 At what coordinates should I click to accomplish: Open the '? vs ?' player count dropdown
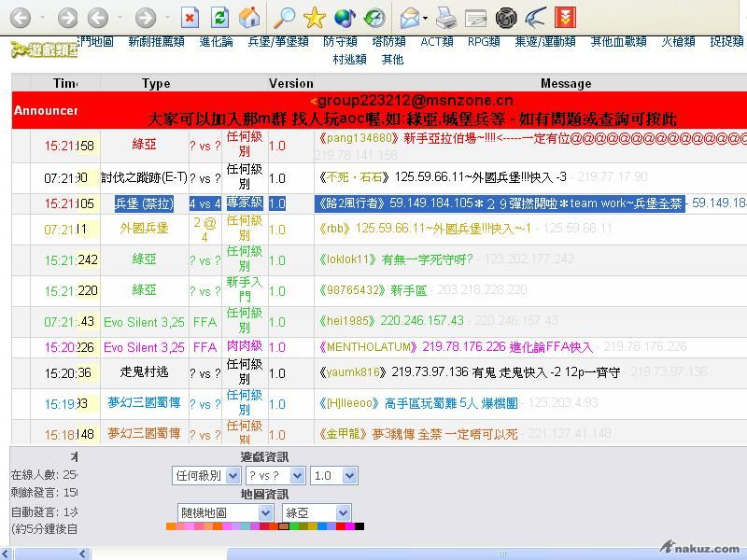coord(275,475)
